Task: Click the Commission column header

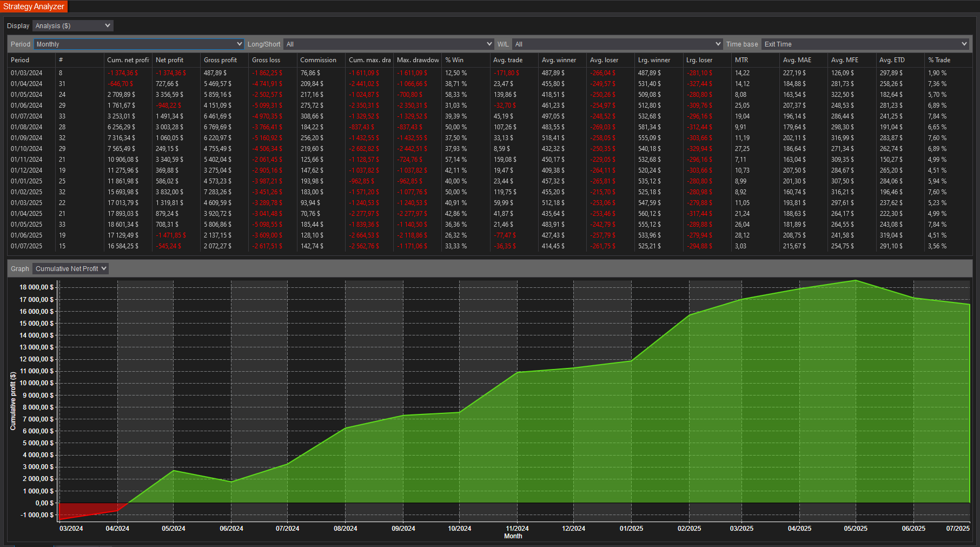Action: tap(318, 60)
